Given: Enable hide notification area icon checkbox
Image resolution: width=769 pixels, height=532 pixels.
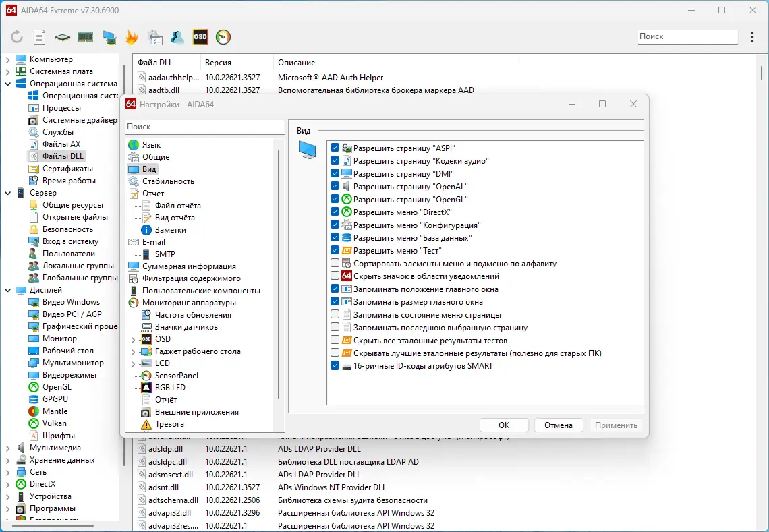Looking at the screenshot, I should pos(335,276).
